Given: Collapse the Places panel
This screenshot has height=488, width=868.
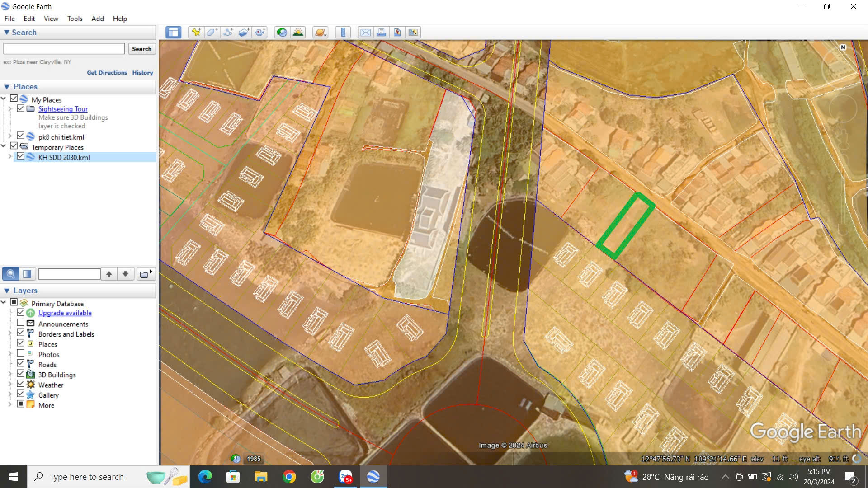Looking at the screenshot, I should coord(7,87).
